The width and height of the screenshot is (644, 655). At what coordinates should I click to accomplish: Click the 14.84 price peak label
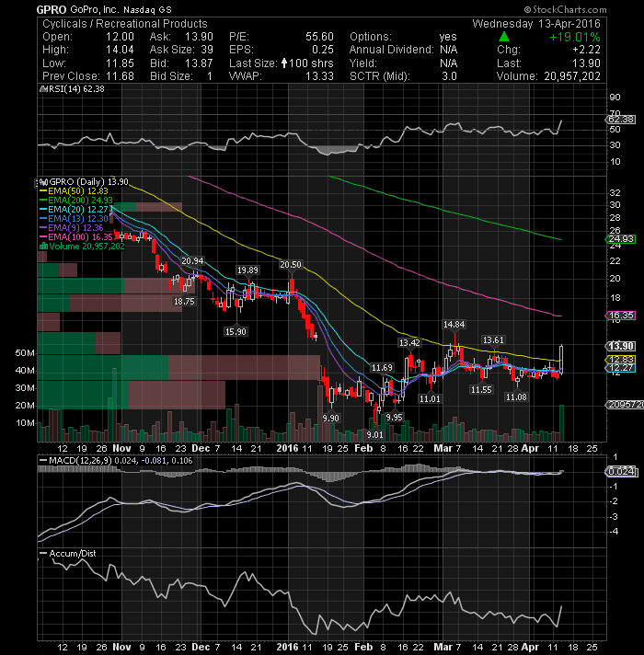tap(454, 324)
